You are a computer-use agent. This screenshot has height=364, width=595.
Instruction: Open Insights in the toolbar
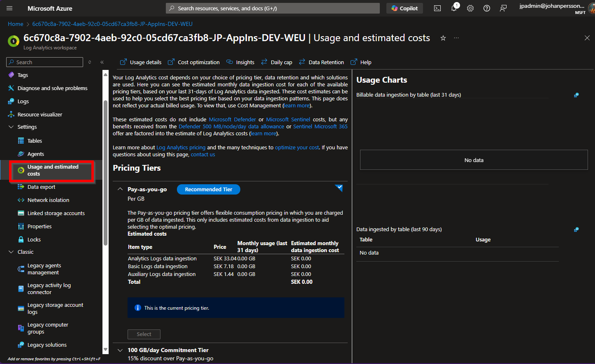point(240,62)
